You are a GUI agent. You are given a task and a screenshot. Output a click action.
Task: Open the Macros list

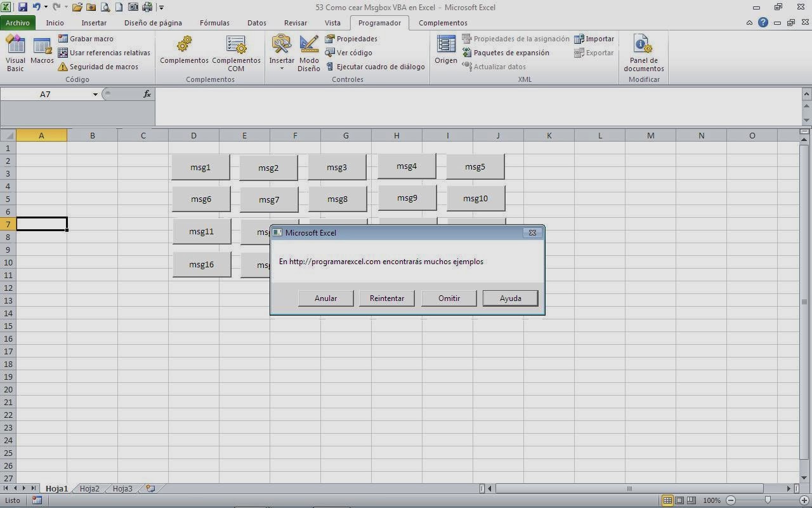(42, 51)
